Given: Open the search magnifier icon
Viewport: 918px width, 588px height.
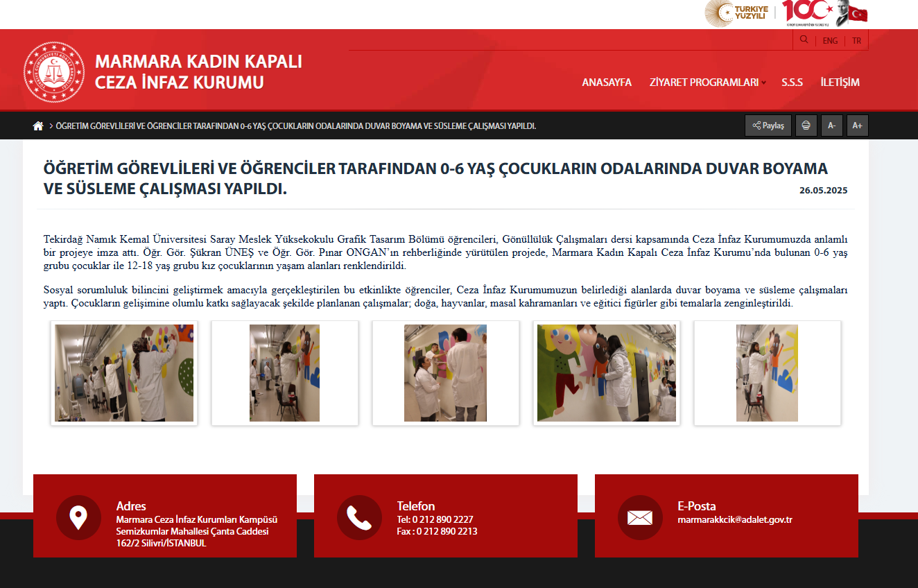Looking at the screenshot, I should pos(804,40).
